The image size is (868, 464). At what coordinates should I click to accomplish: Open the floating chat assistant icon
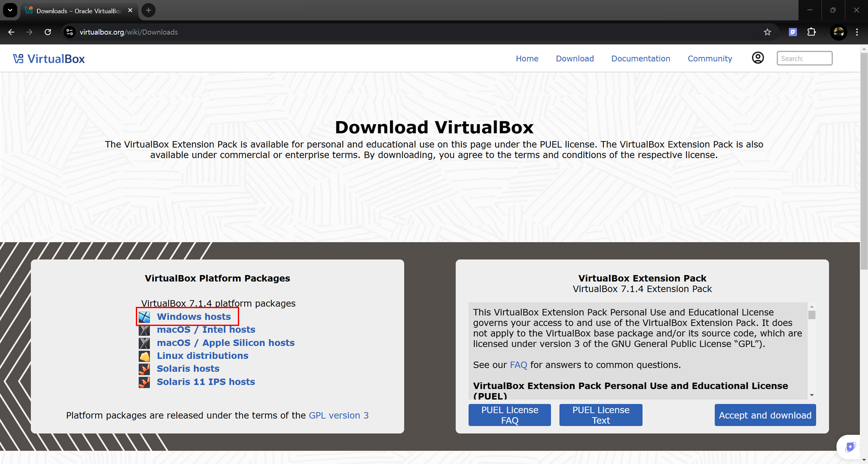849,447
